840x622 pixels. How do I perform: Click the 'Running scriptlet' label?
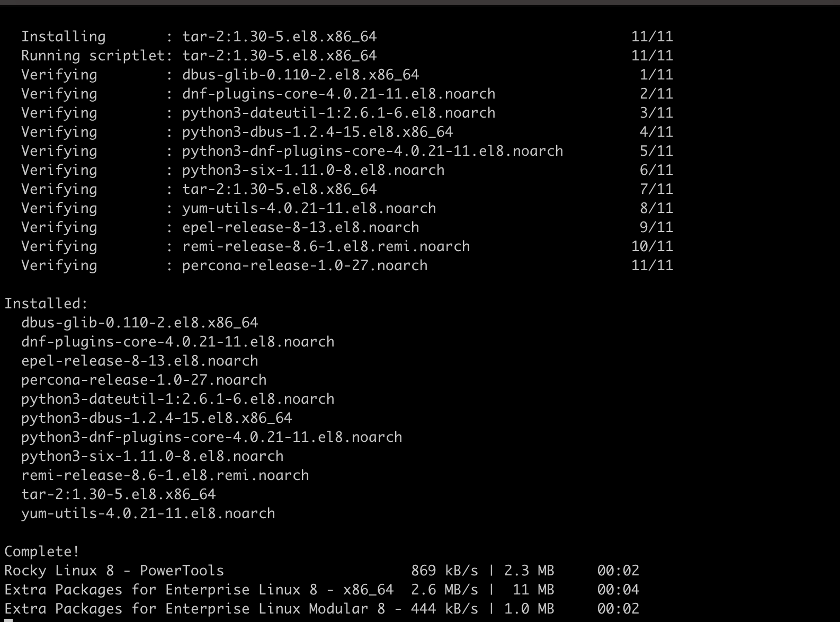coord(93,56)
